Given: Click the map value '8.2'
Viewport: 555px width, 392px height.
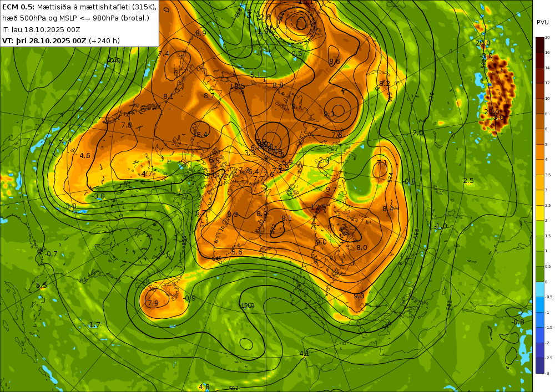Looking at the screenshot, I should click(x=385, y=83).
